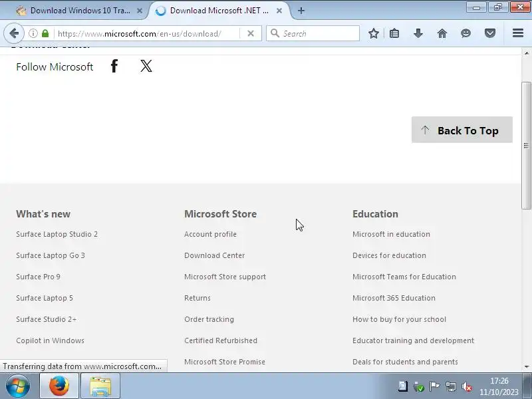Open site information icon in address bar
Viewport: 532px width, 399px height.
tap(33, 33)
